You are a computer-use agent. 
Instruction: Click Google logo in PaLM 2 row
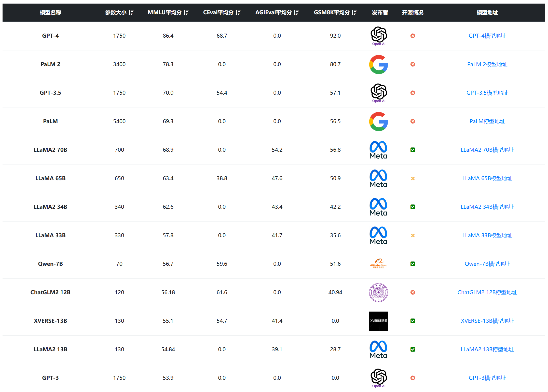(378, 64)
